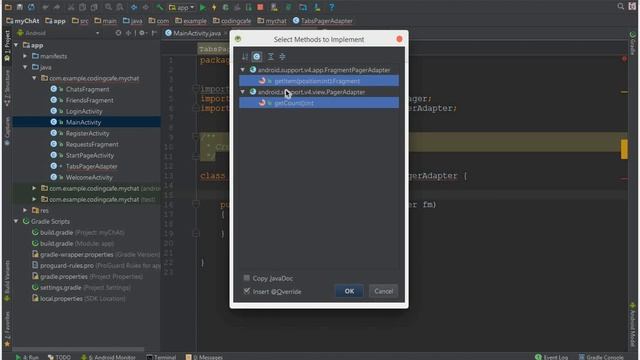
Task: Click the Debug app icon
Action: tap(226, 7)
